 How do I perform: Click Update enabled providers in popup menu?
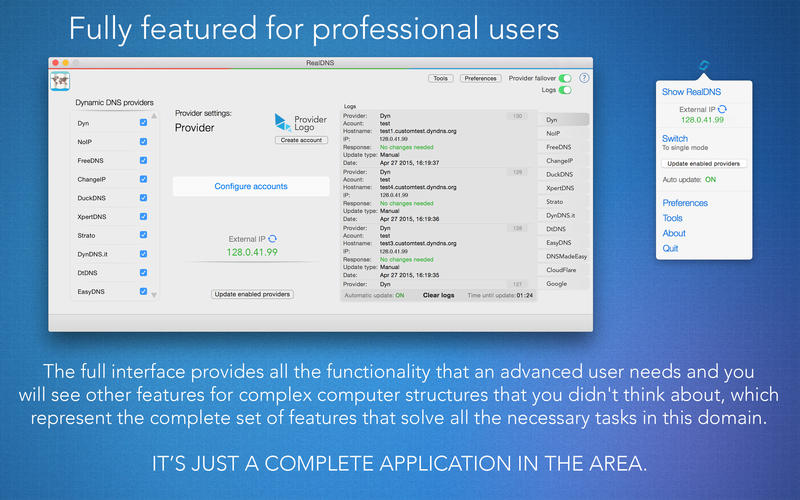click(704, 164)
